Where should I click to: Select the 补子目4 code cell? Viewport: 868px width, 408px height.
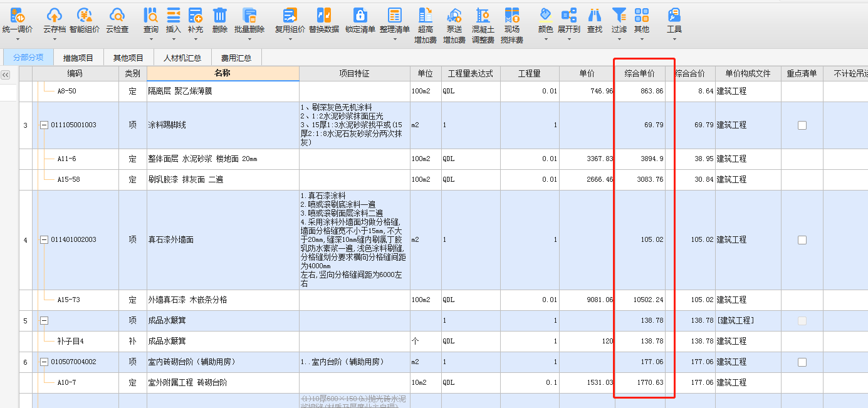pyautogui.click(x=75, y=342)
